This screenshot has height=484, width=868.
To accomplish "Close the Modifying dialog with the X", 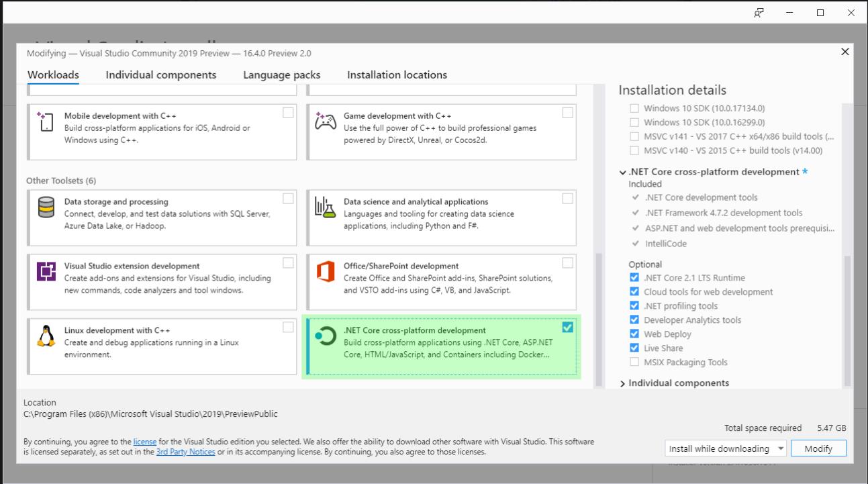I will click(845, 52).
